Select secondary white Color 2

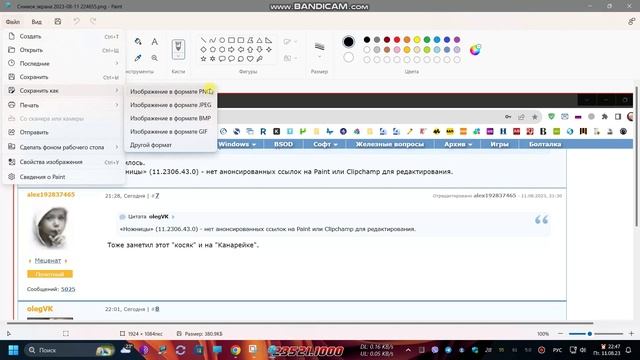coord(348,58)
